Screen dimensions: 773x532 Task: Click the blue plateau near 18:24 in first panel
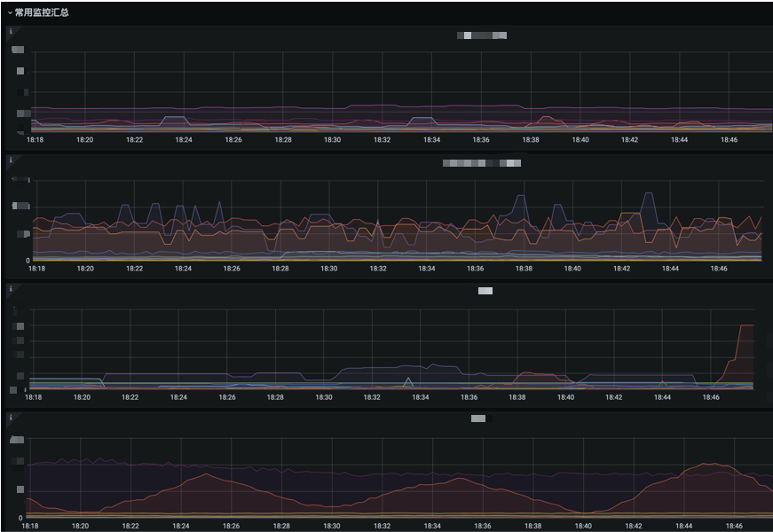(x=175, y=116)
